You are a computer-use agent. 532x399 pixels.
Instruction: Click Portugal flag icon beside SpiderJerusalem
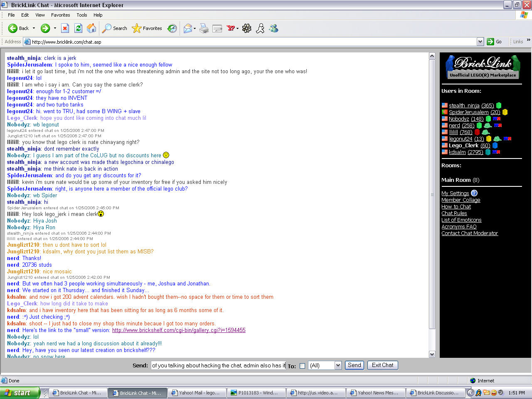(444, 112)
